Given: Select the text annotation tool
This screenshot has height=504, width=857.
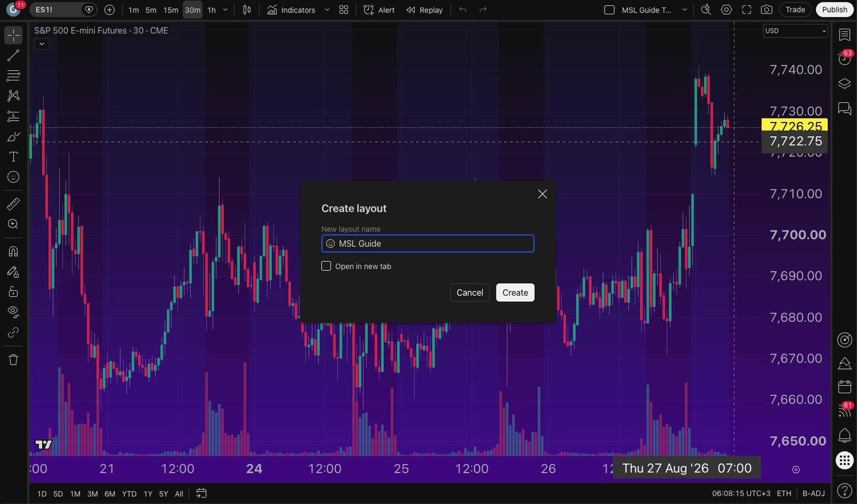Looking at the screenshot, I should coord(13,157).
